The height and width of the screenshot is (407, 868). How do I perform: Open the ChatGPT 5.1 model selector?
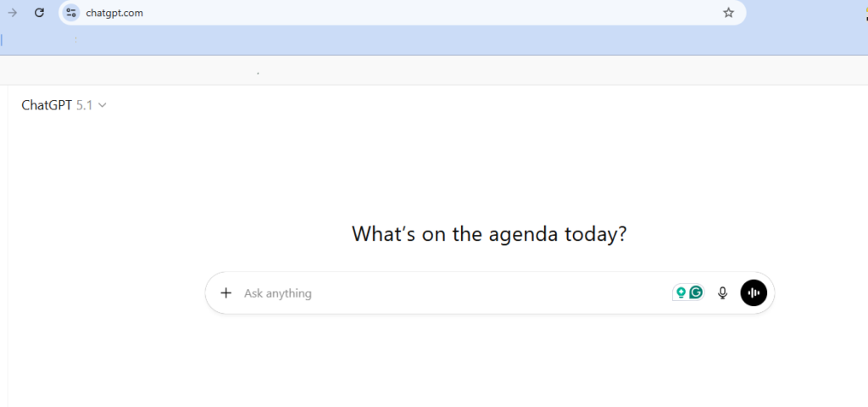click(64, 105)
